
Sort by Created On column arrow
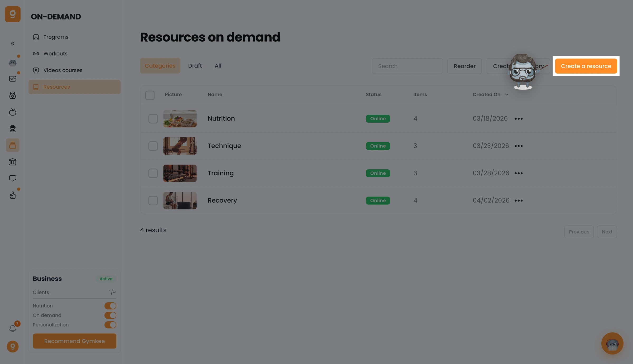point(507,94)
